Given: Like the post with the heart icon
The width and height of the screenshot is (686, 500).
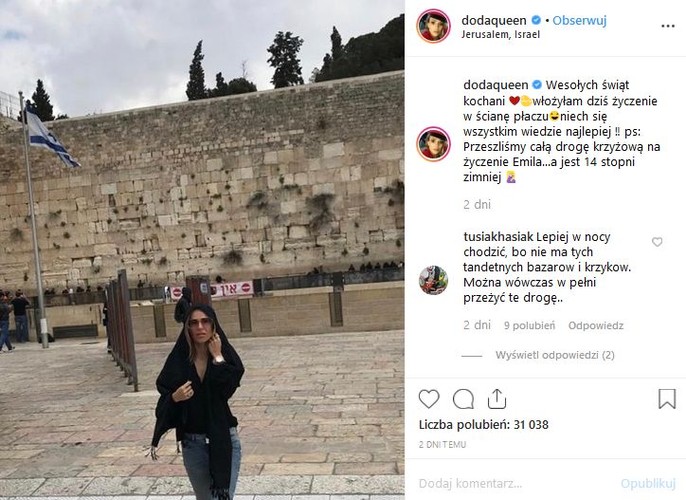Looking at the screenshot, I should pos(429,399).
